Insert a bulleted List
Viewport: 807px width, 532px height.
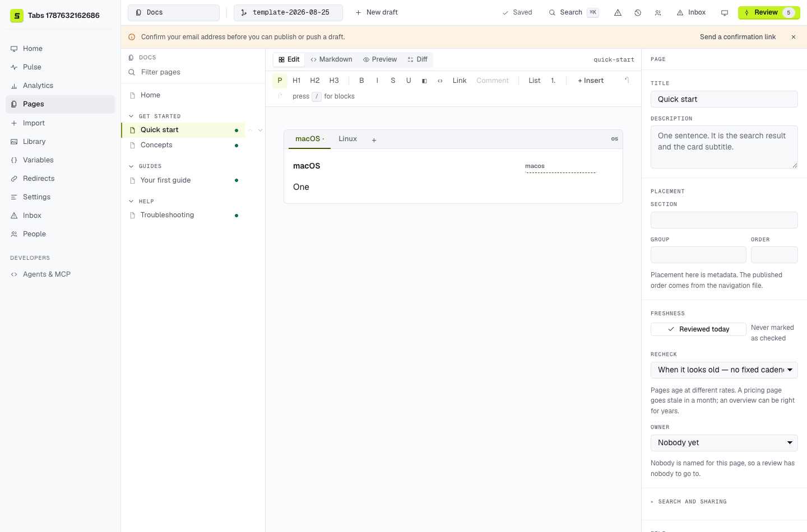click(535, 81)
